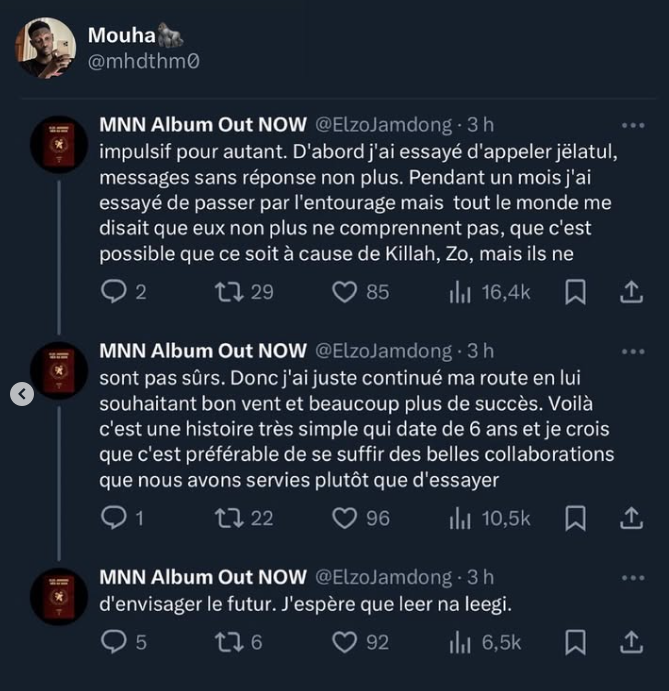This screenshot has width=669, height=691.
Task: Like the tweet with 85 likes
Action: coord(345,291)
